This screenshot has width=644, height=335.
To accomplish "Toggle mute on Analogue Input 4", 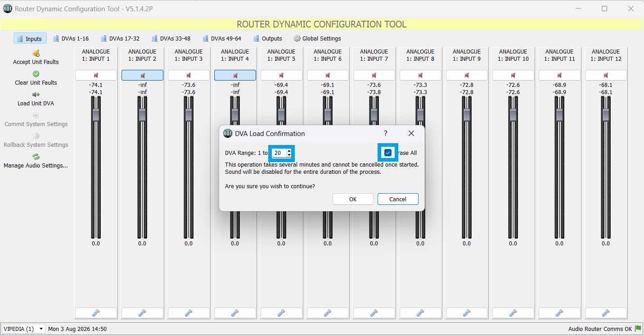I will (235, 75).
